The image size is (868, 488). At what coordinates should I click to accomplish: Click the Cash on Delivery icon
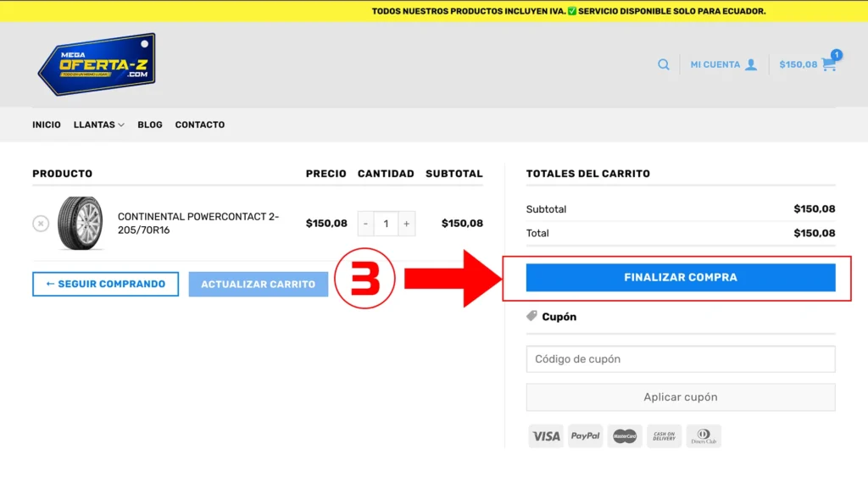(664, 435)
